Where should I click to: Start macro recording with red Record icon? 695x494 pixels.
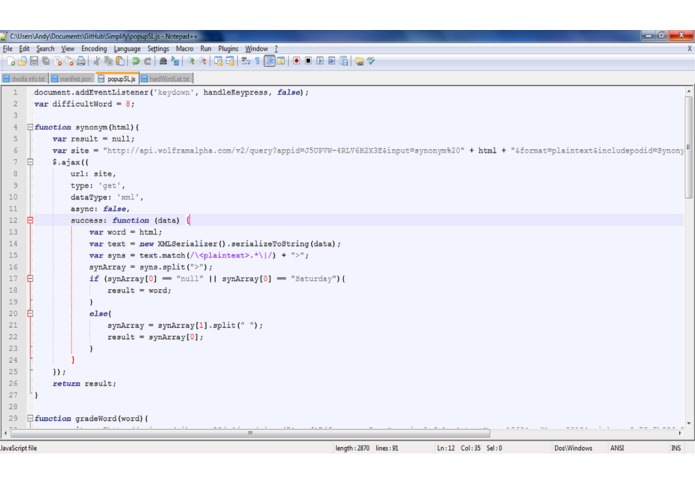[297, 61]
